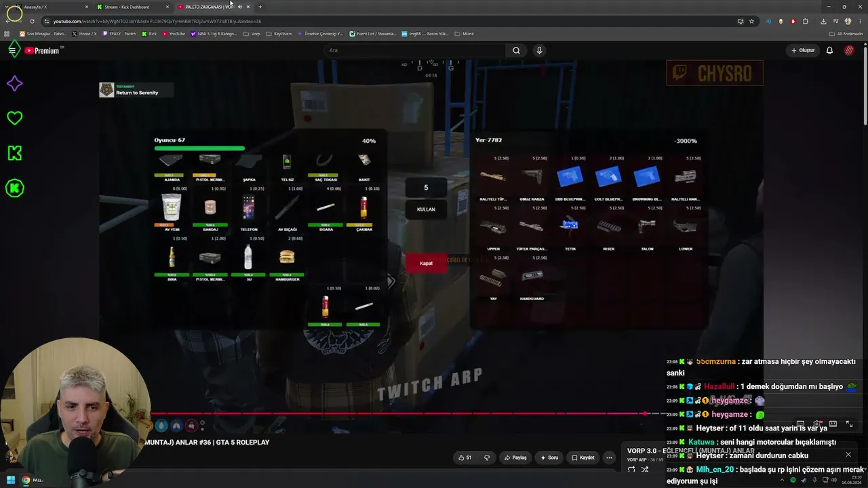Mute the YouTube tab audio icon
This screenshot has height=488, width=868.
tap(239, 7)
